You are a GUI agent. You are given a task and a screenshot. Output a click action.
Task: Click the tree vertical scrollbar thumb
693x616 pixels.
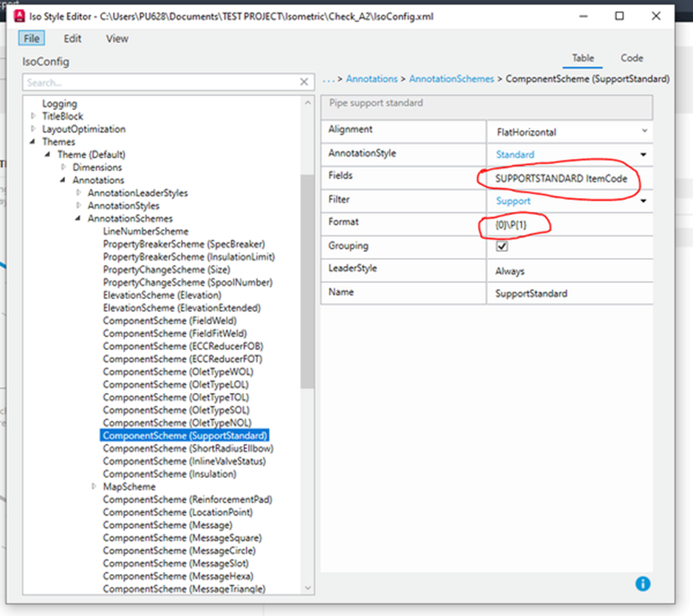point(307,281)
